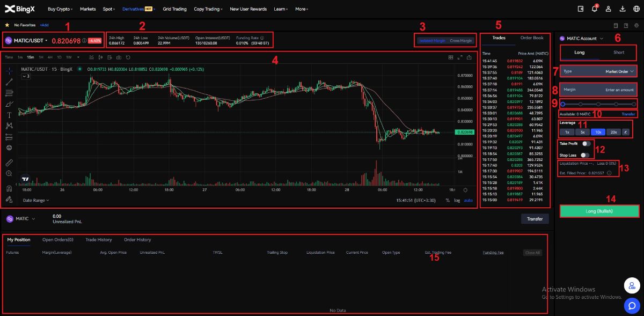Select the trend line drawing tool
Image resolution: width=644 pixels, height=316 pixels.
[9, 82]
